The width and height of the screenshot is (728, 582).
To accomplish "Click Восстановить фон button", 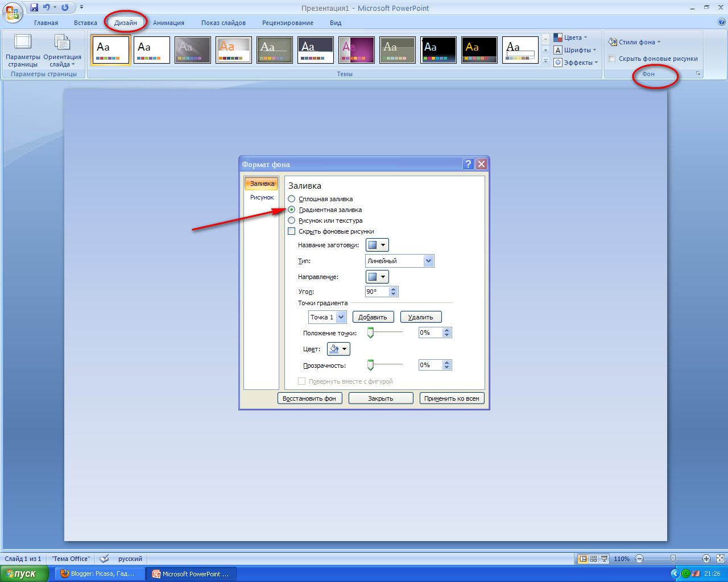I will (x=309, y=398).
